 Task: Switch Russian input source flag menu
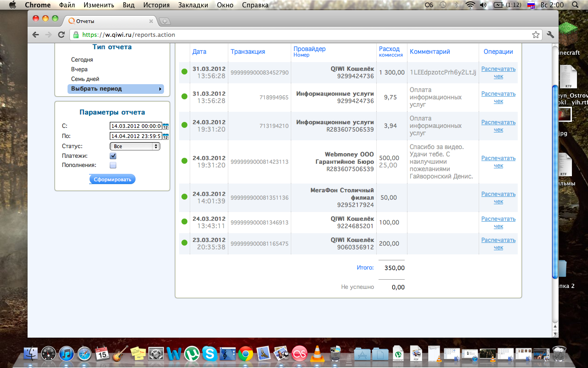(531, 5)
